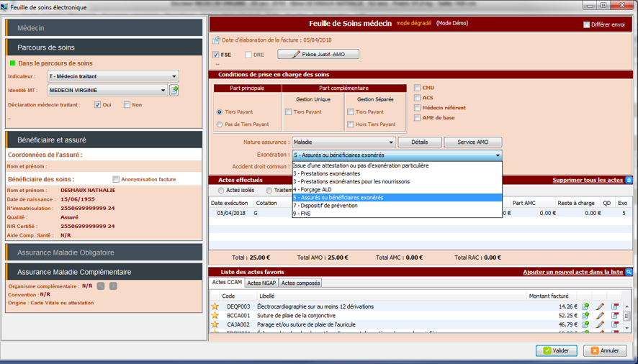Viewport: 638px width, 364px height.
Task: Tick the CMU checkbox
Action: point(418,88)
